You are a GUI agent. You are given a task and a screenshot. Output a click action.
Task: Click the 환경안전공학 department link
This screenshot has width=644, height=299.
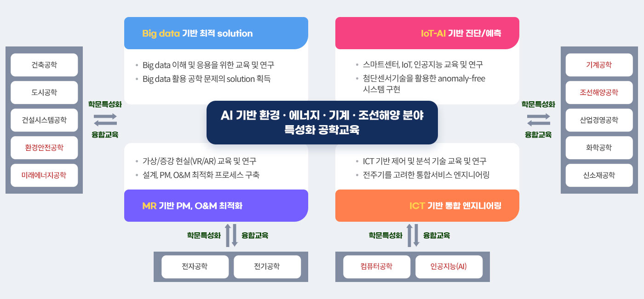coord(44,148)
